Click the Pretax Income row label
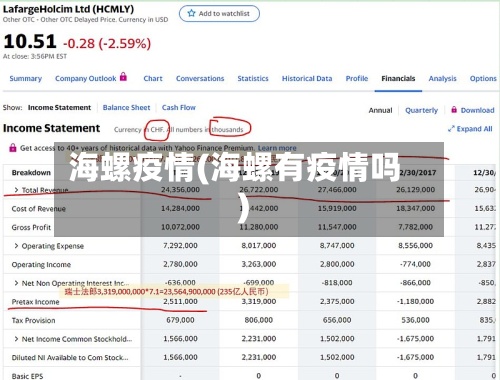Viewport: 500px width, 380px height. pos(35,302)
